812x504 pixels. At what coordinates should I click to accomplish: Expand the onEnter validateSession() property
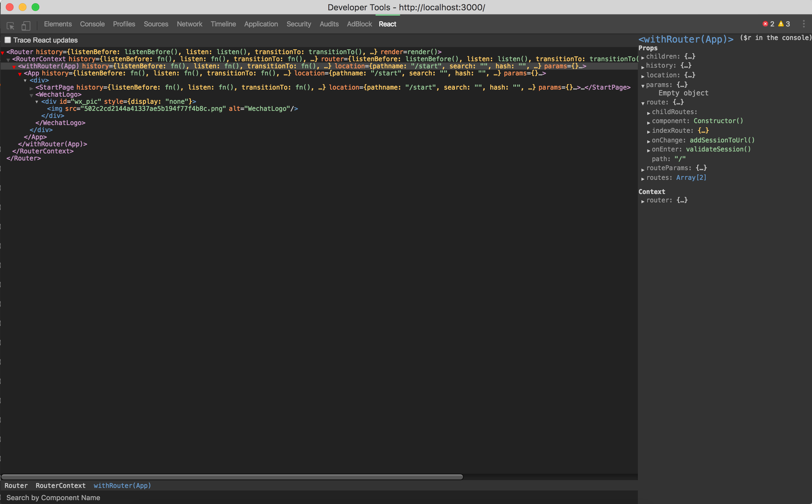pos(648,151)
